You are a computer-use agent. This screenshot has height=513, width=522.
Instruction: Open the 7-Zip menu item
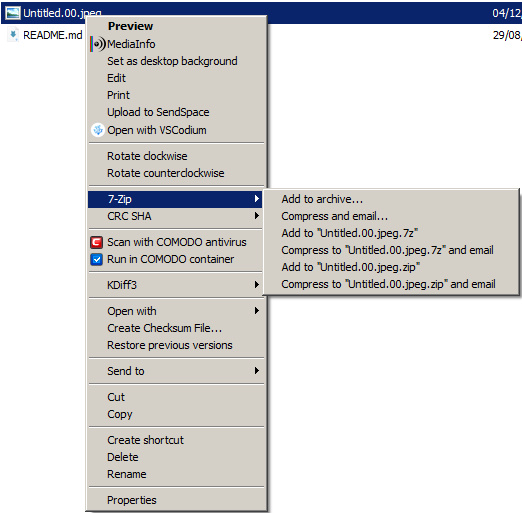pos(175,199)
